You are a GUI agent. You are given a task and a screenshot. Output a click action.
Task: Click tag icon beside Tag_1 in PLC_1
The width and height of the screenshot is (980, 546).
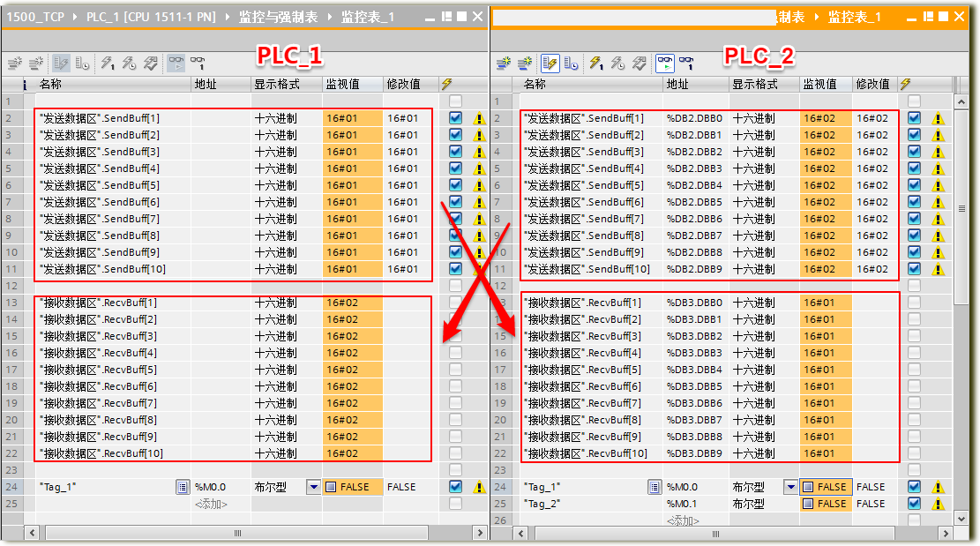(x=183, y=487)
